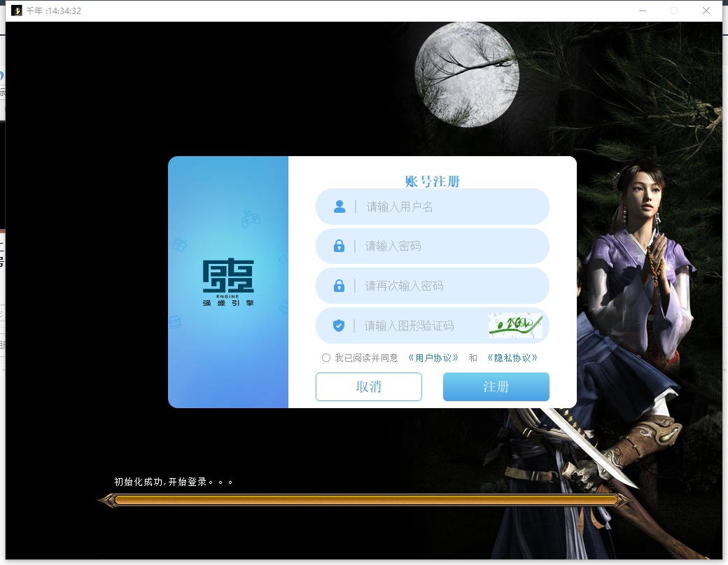Image resolution: width=728 pixels, height=565 pixels.
Task: Click the 千年 app icon in title bar
Action: 17,11
